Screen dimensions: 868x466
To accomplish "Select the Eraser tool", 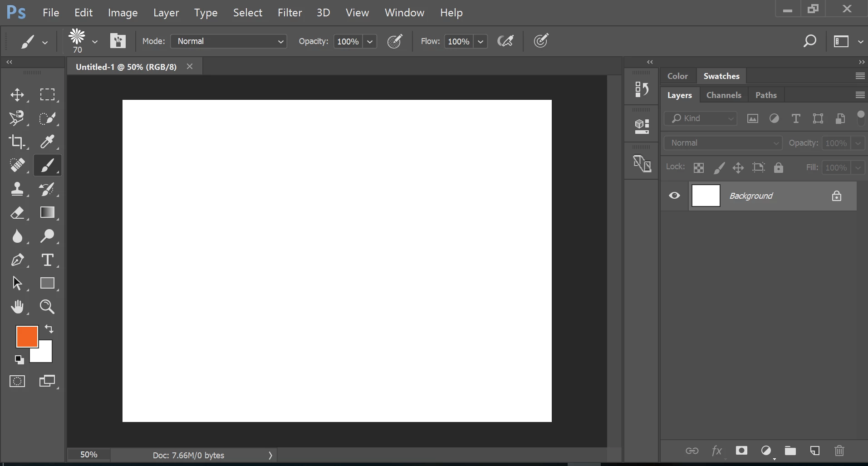I will [x=17, y=212].
